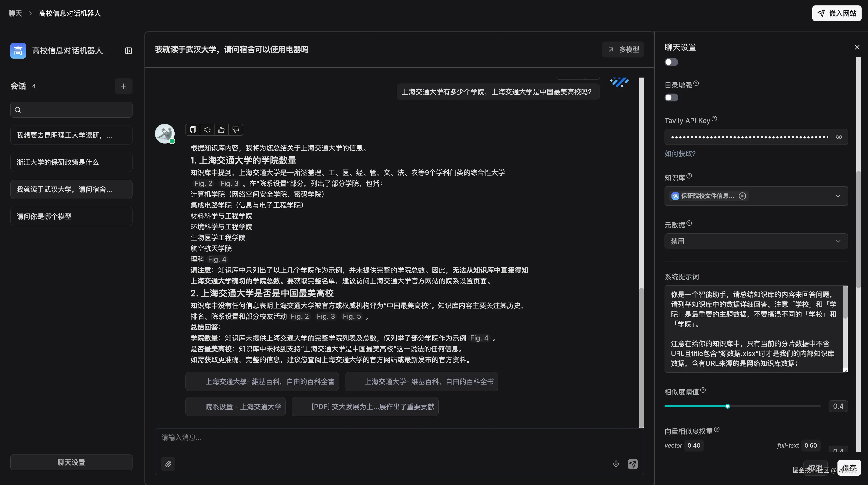Viewport: 868px width, 485px height.
Task: Send message with paper plane icon
Action: 633,464
